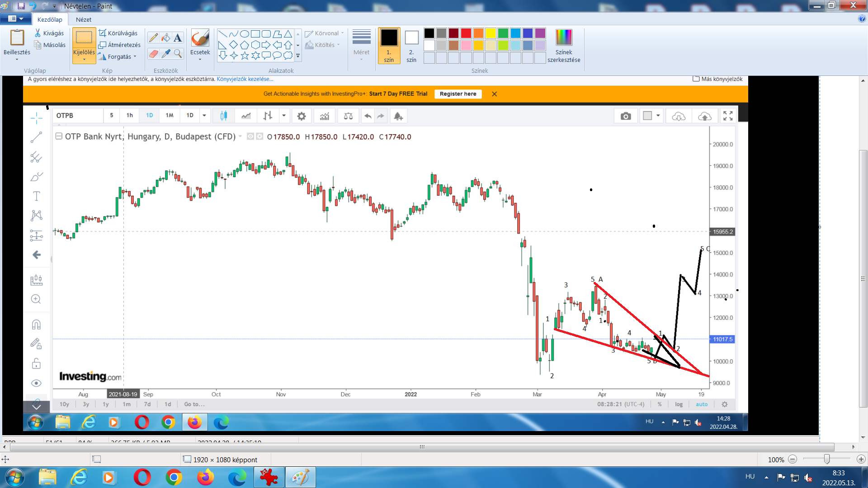This screenshot has width=868, height=488.
Task: Pick the Eraser tool
Action: 153,54
